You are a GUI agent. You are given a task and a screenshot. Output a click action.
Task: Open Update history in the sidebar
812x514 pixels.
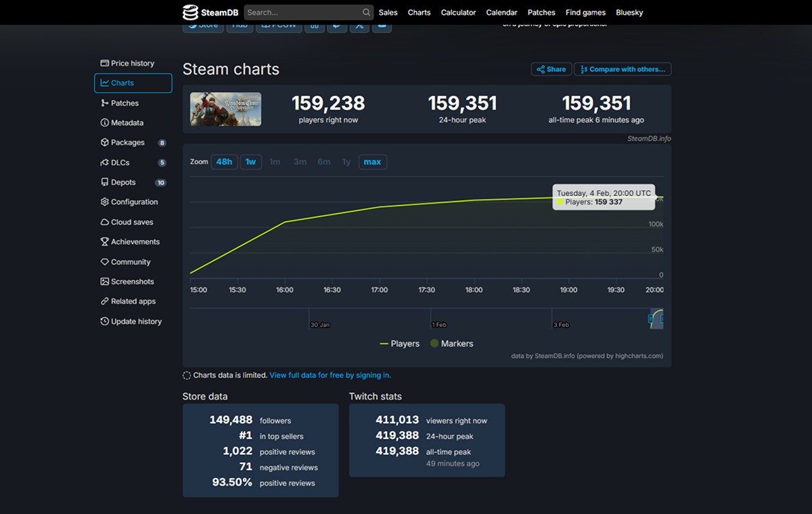pos(133,321)
